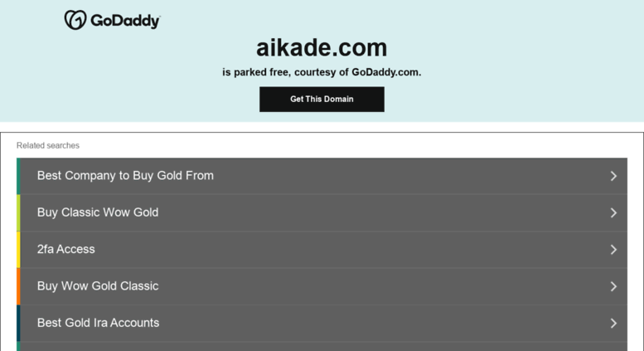Click the GoDaddy wordmark text
Viewport: 644px width, 351px height.
tap(124, 21)
